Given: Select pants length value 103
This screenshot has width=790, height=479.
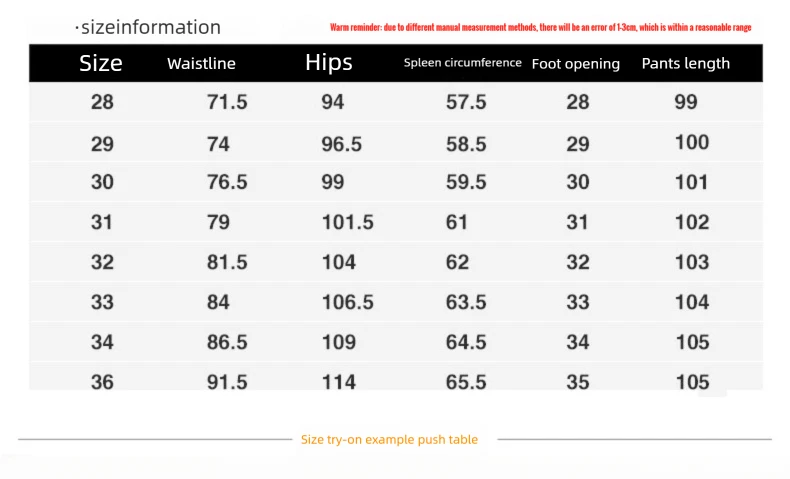Looking at the screenshot, I should click(692, 262).
